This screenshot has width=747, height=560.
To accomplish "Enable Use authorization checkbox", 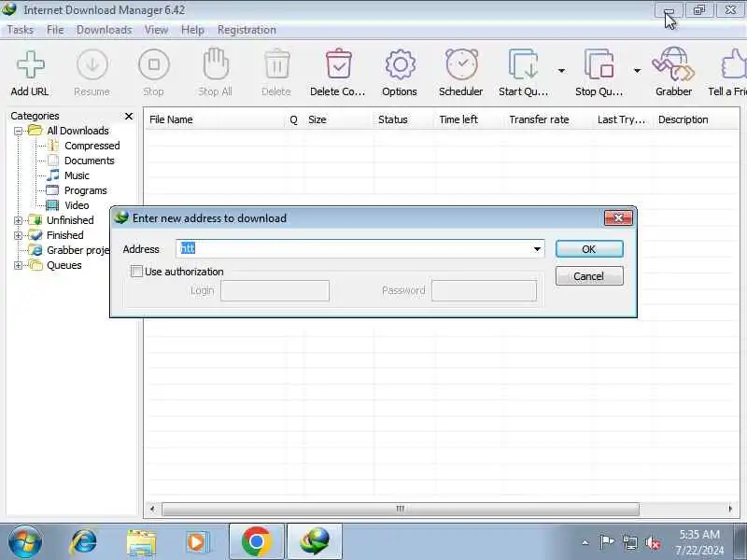I will [136, 272].
